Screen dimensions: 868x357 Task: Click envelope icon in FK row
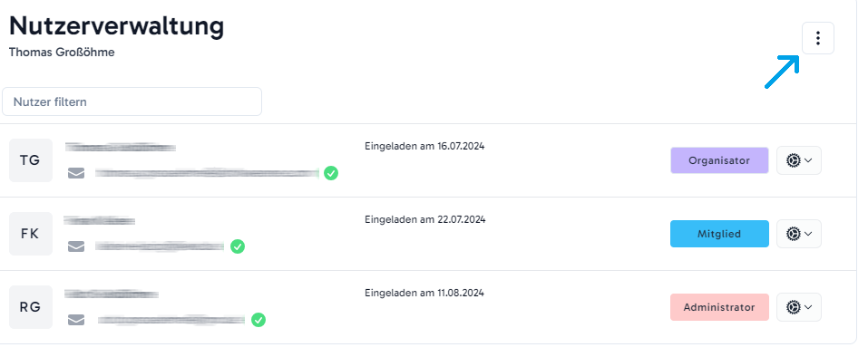[x=76, y=246]
